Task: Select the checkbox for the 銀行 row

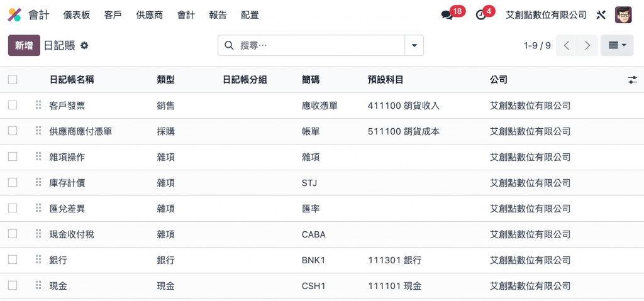Action: tap(13, 260)
